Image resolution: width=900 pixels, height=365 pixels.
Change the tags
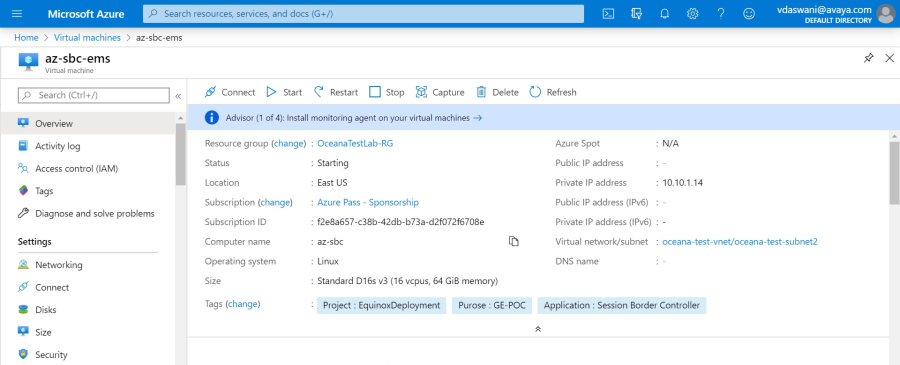[x=243, y=304]
